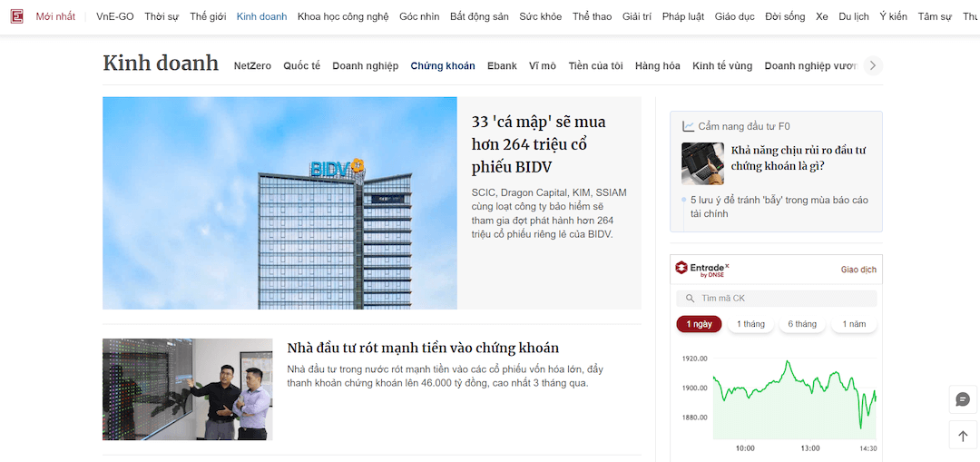This screenshot has height=462, width=980.
Task: Open the two investors at stock board thumbnail
Action: click(x=188, y=389)
